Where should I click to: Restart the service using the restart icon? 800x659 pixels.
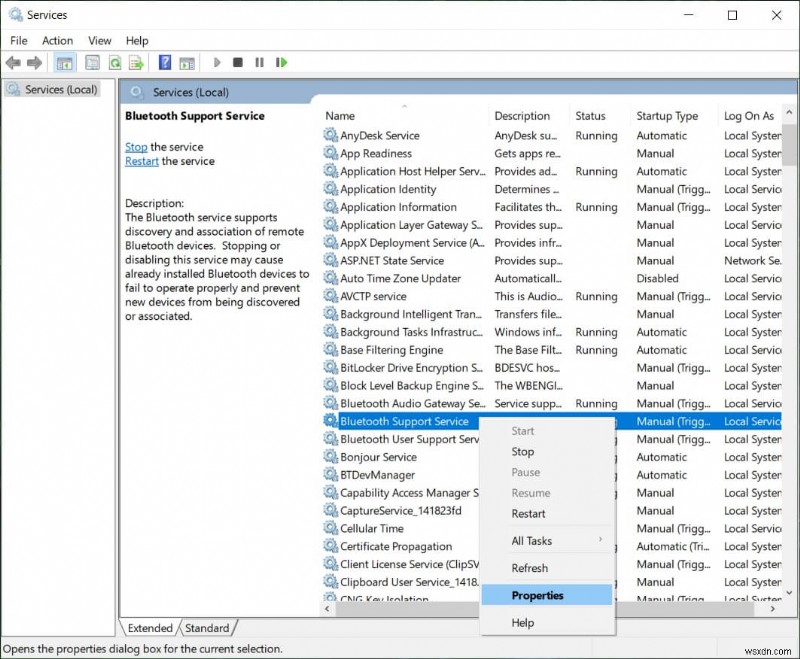[x=281, y=62]
